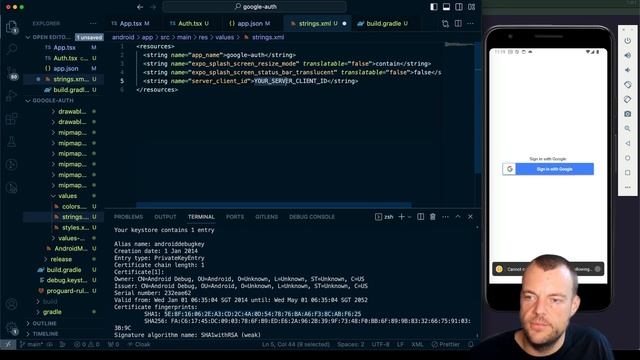Open the Explorer view in activity bar

(11, 27)
